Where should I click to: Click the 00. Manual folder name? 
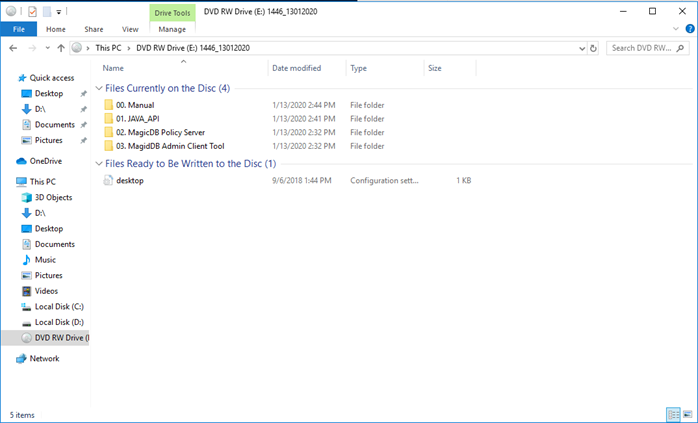coord(135,105)
